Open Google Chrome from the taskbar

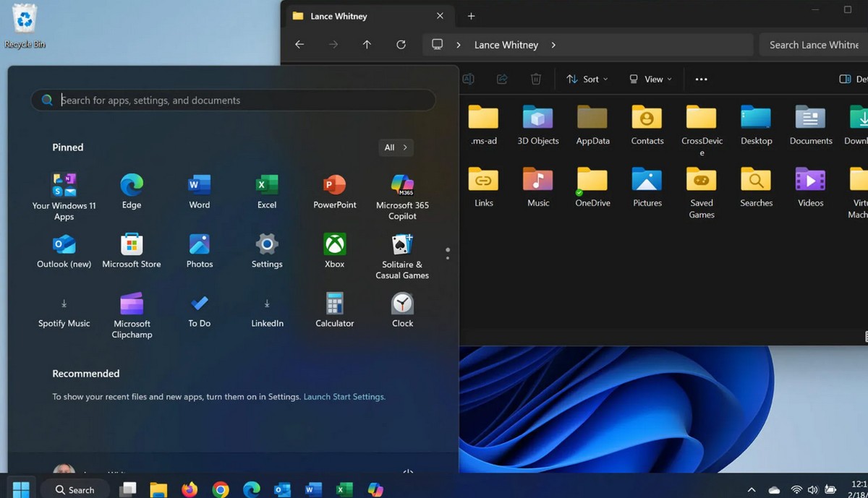pos(221,489)
